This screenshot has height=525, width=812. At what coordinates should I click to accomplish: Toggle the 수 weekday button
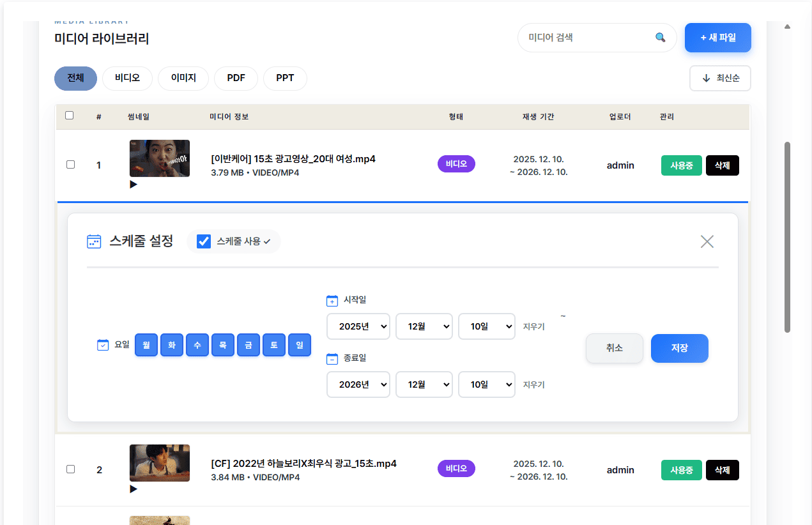tap(197, 345)
